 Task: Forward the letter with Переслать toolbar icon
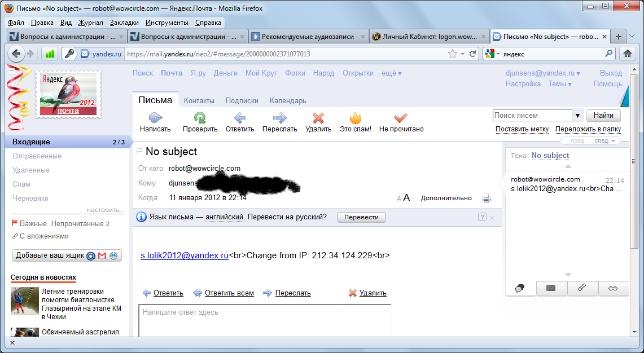tap(280, 118)
